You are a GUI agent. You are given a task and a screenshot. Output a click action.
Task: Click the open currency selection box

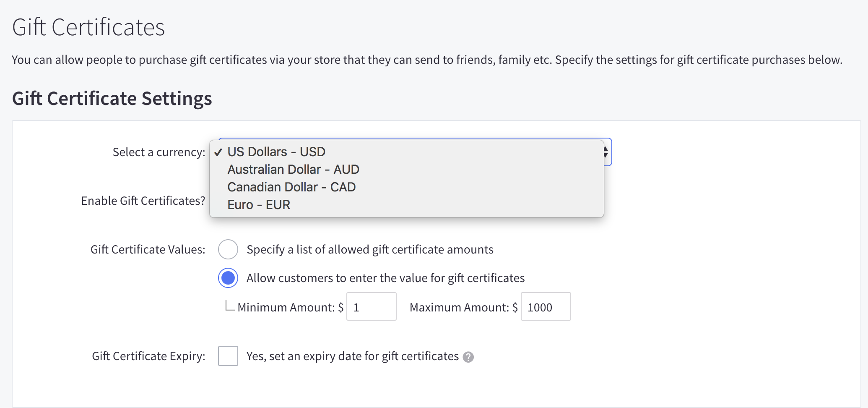pyautogui.click(x=407, y=178)
